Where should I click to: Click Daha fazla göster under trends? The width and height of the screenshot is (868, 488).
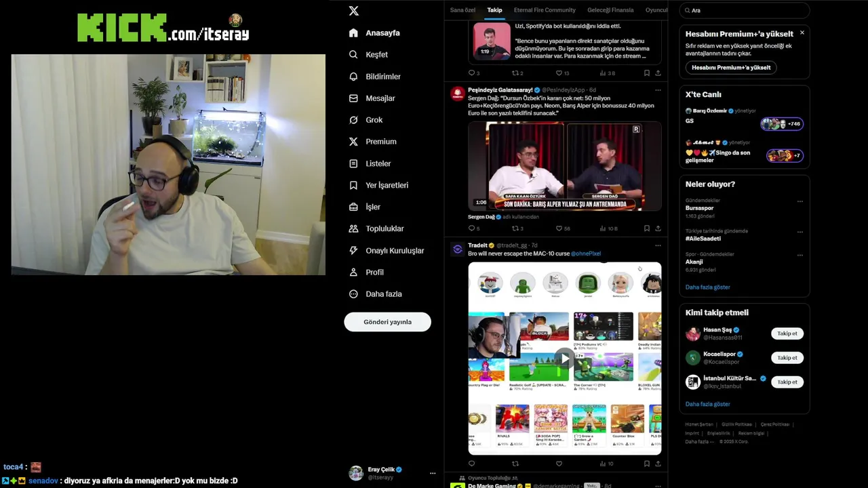(x=707, y=287)
